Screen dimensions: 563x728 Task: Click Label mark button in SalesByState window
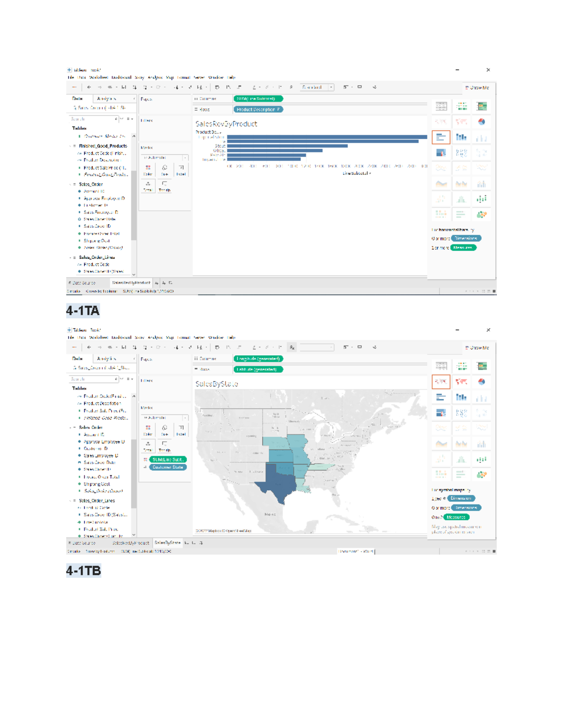coord(181,429)
